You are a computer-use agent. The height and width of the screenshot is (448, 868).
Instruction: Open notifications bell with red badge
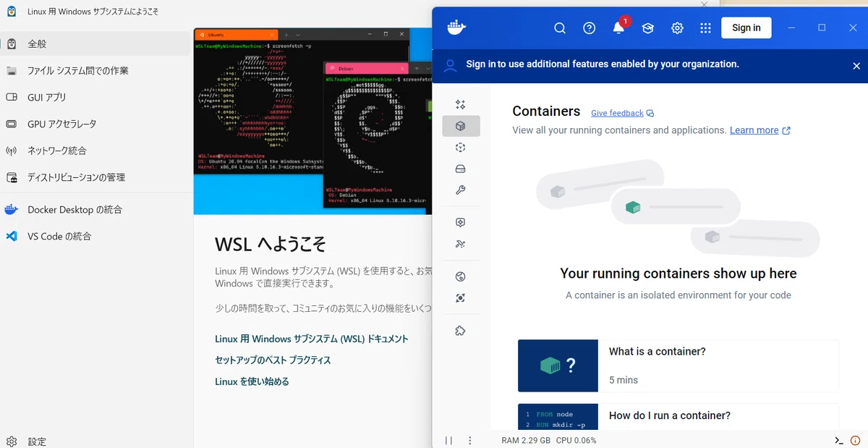pos(619,27)
